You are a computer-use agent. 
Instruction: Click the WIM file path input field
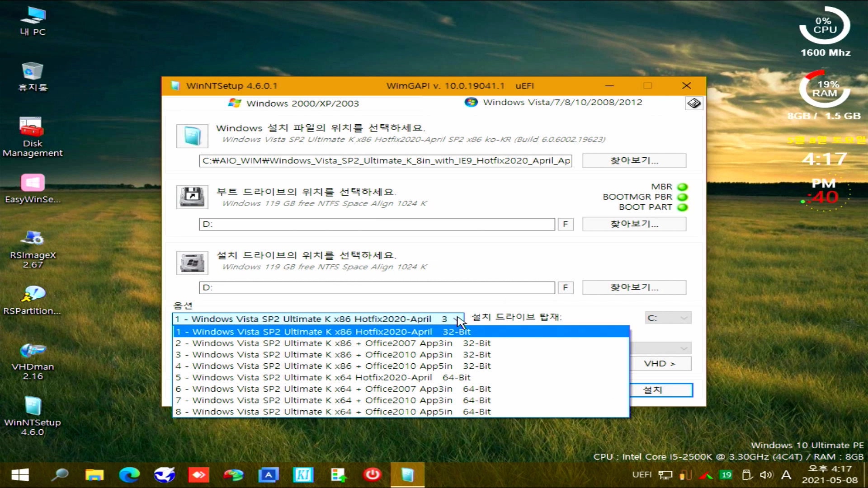click(x=386, y=160)
